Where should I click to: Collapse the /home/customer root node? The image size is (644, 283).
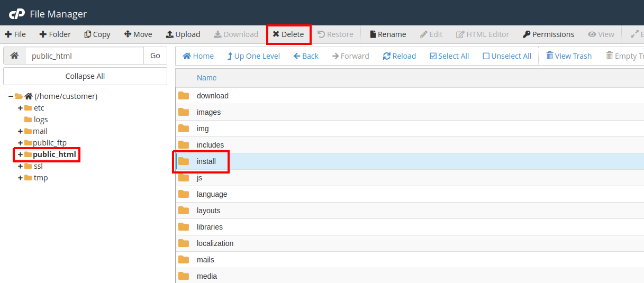pyautogui.click(x=11, y=96)
